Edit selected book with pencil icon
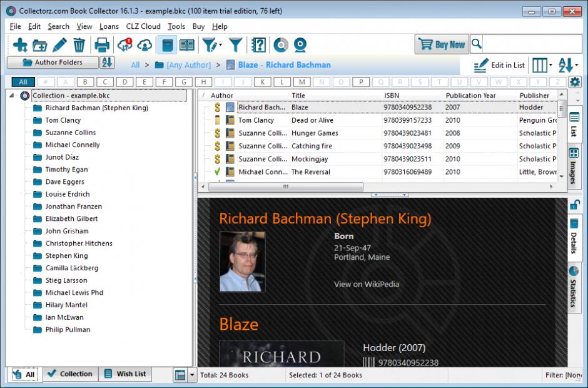 pos(59,45)
